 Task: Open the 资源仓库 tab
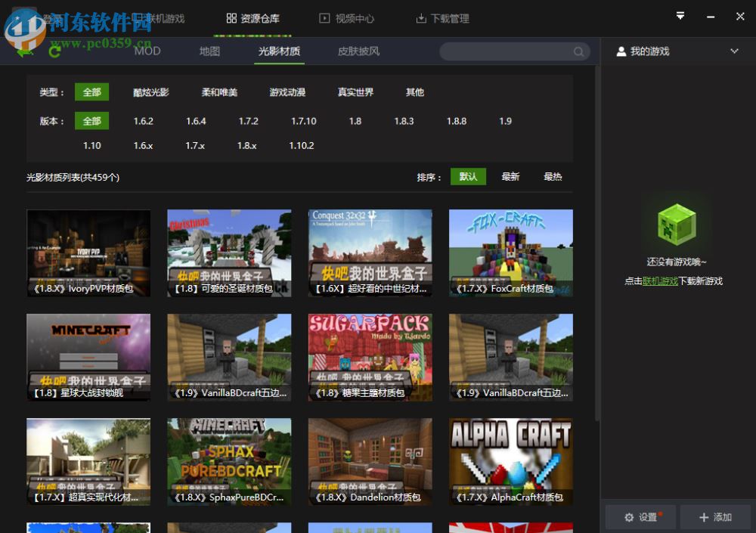(253, 18)
